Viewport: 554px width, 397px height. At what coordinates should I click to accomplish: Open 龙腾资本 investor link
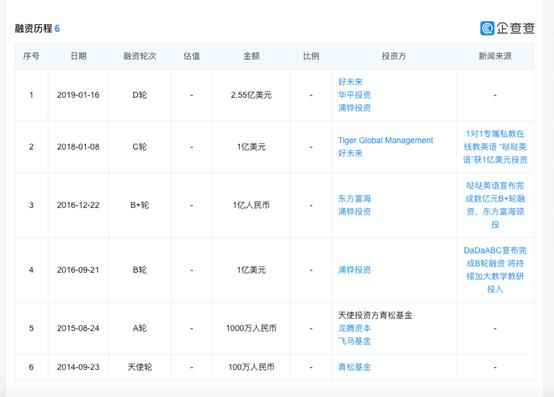click(354, 328)
